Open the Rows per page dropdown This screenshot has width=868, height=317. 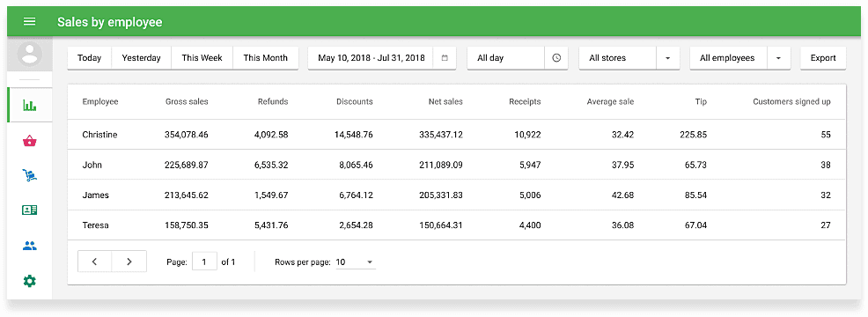pos(355,262)
